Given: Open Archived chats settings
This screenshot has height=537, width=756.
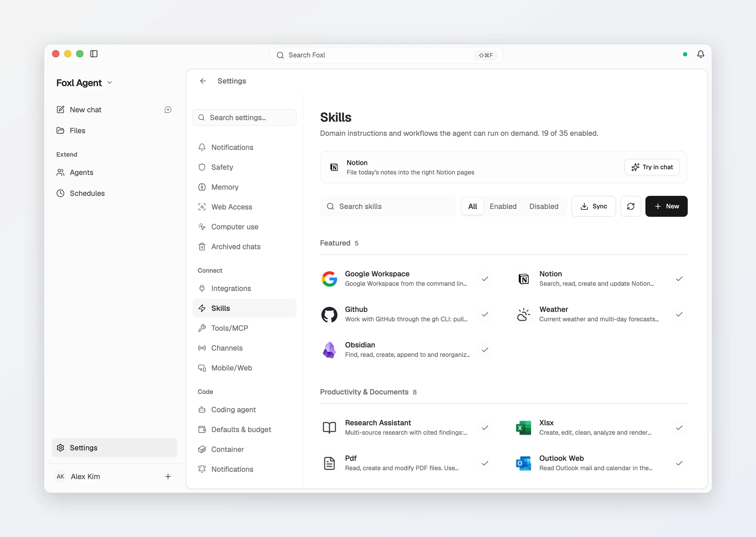Looking at the screenshot, I should point(244,247).
